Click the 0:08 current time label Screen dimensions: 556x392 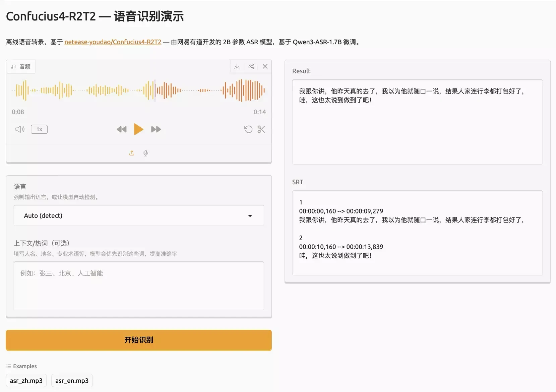point(18,112)
